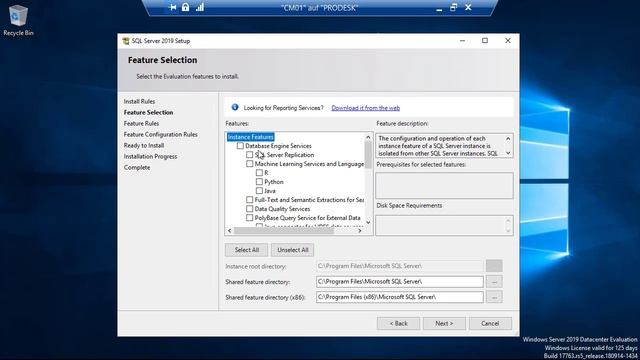Viewport: 640px width, 360px height.
Task: Click the Select All button
Action: 247,250
